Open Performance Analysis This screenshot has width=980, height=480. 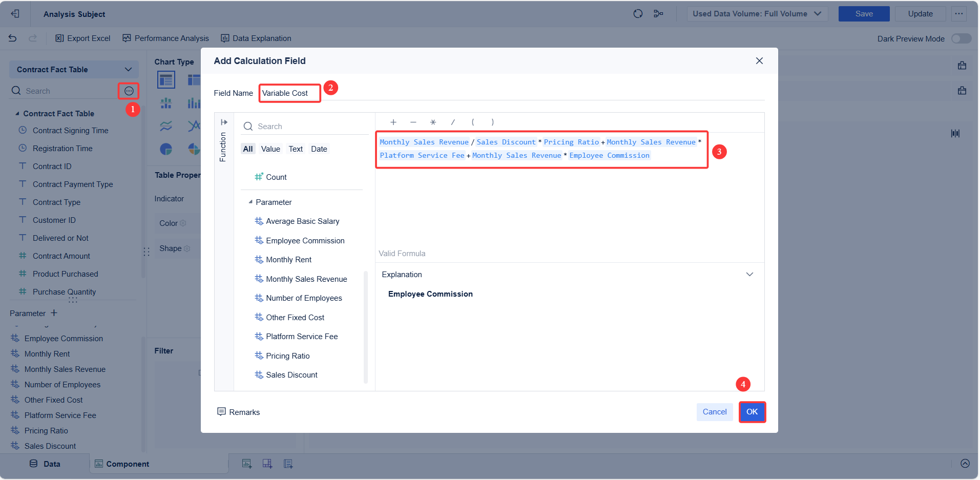coord(166,38)
